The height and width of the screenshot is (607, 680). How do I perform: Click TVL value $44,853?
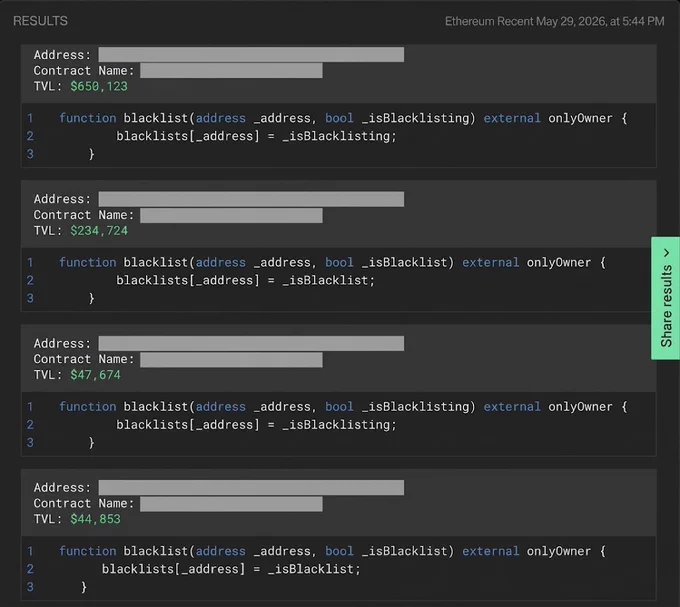click(95, 519)
